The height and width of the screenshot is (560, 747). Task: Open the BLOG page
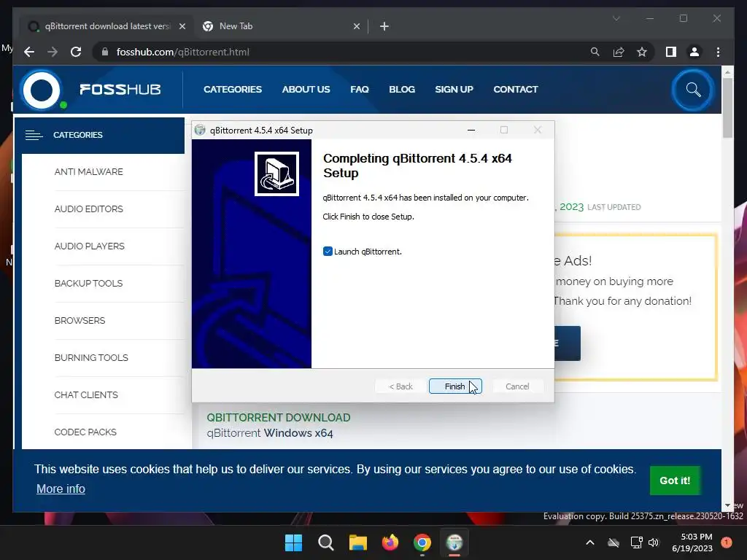(x=402, y=89)
